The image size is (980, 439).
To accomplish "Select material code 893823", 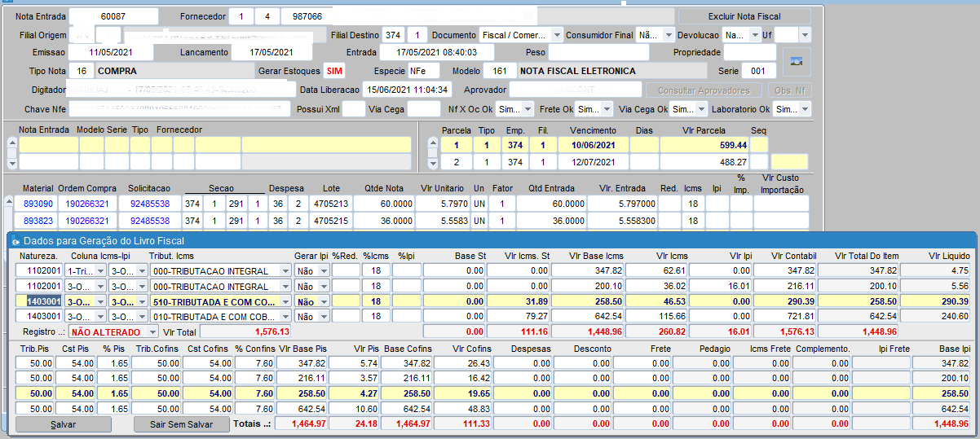I will (38, 221).
